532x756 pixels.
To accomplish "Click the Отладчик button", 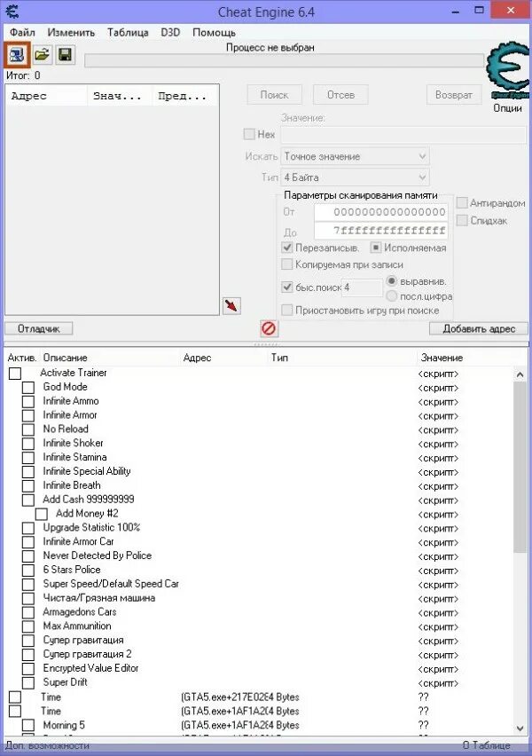I will pyautogui.click(x=38, y=328).
